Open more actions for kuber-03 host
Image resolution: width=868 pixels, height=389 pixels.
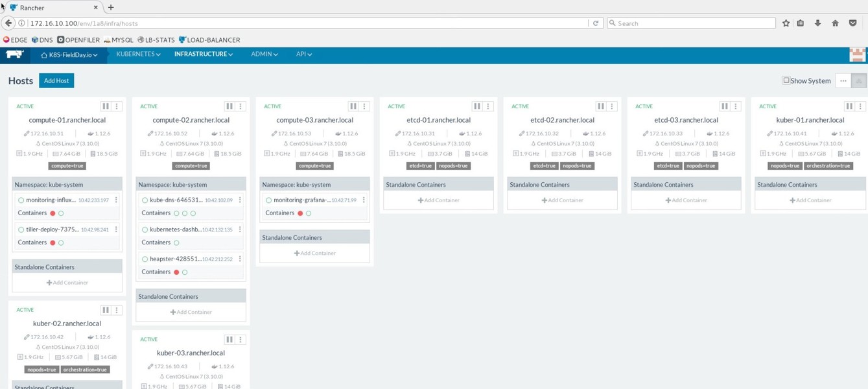click(x=240, y=339)
